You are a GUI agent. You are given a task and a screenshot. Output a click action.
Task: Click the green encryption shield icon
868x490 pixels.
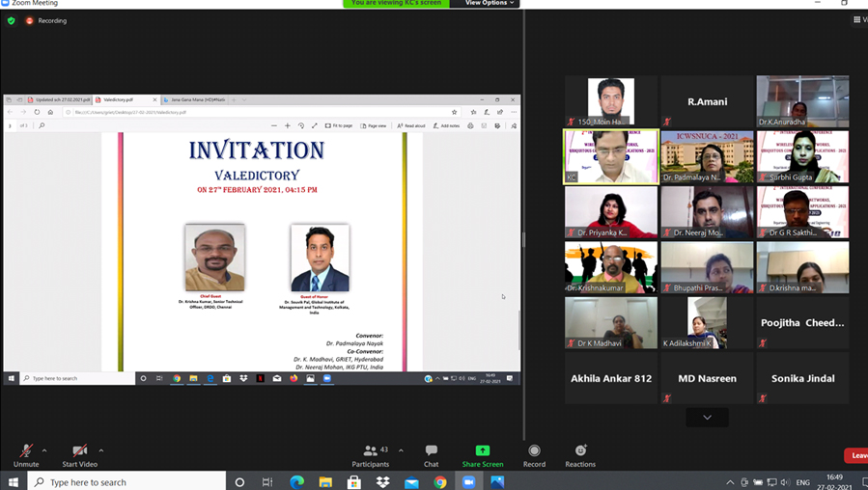pyautogui.click(x=11, y=20)
